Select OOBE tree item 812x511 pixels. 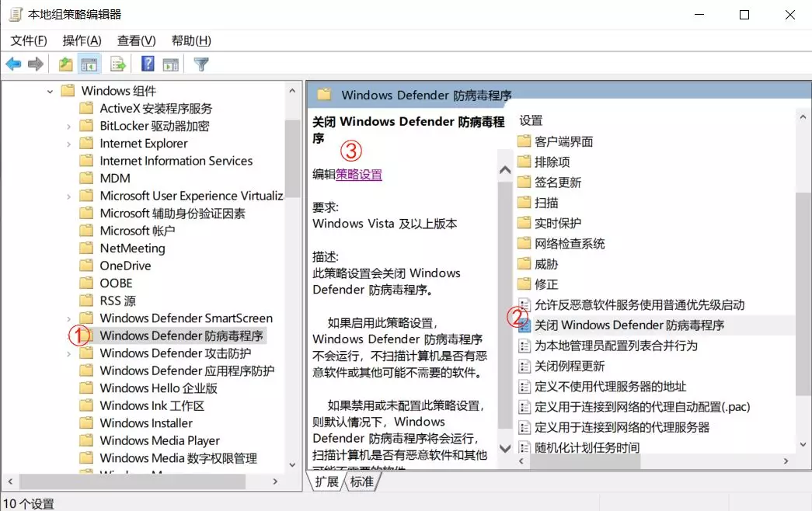click(x=116, y=283)
